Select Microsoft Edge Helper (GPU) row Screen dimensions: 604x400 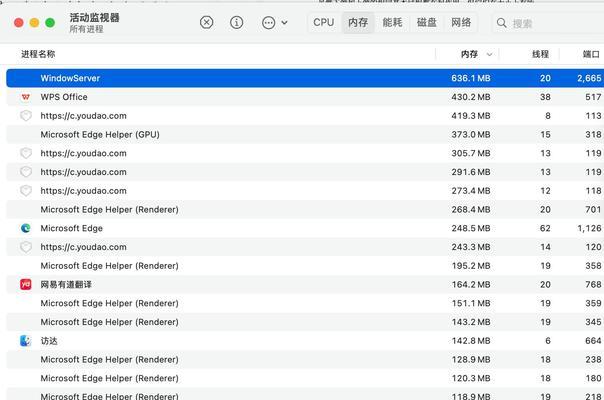(305, 134)
